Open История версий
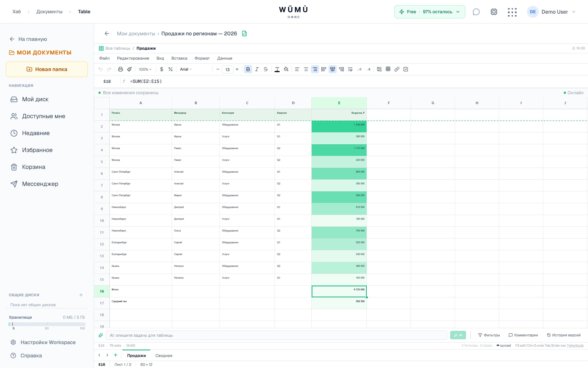The image size is (588, 368). (x=564, y=335)
